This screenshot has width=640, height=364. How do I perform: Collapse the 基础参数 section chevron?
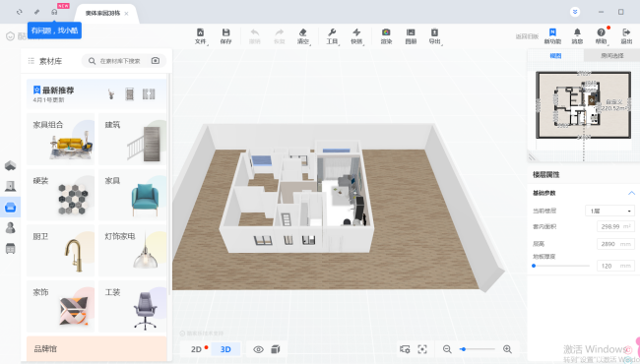pos(631,193)
